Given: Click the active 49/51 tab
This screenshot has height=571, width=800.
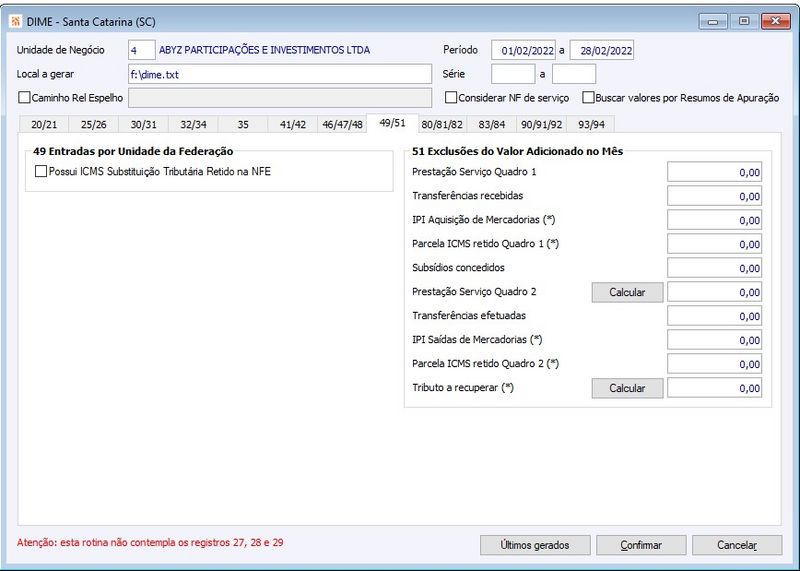Looking at the screenshot, I should point(392,123).
